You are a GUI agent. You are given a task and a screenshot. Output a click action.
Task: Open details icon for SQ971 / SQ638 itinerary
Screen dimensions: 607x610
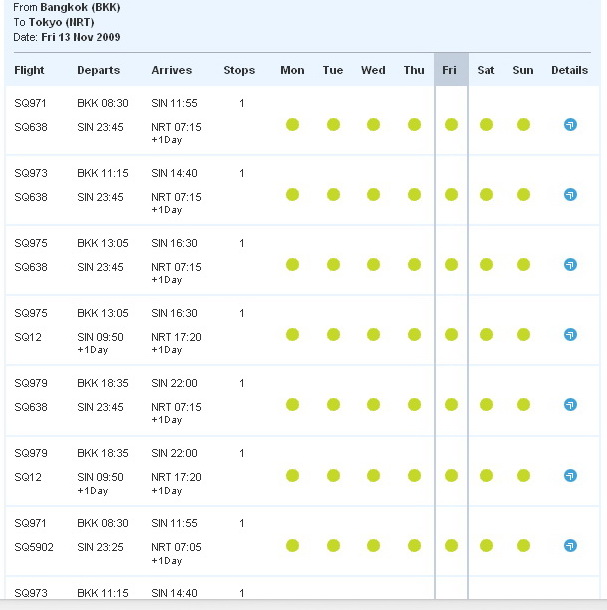tap(570, 125)
